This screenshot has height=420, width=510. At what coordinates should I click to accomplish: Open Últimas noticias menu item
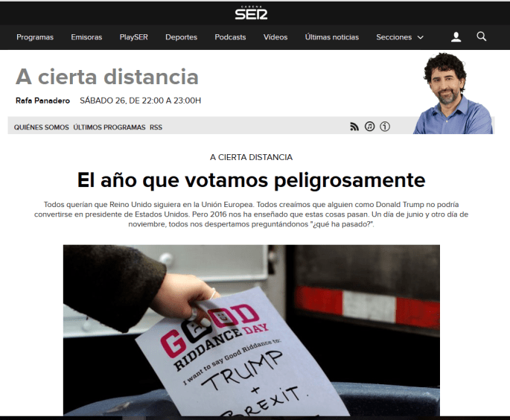(331, 37)
